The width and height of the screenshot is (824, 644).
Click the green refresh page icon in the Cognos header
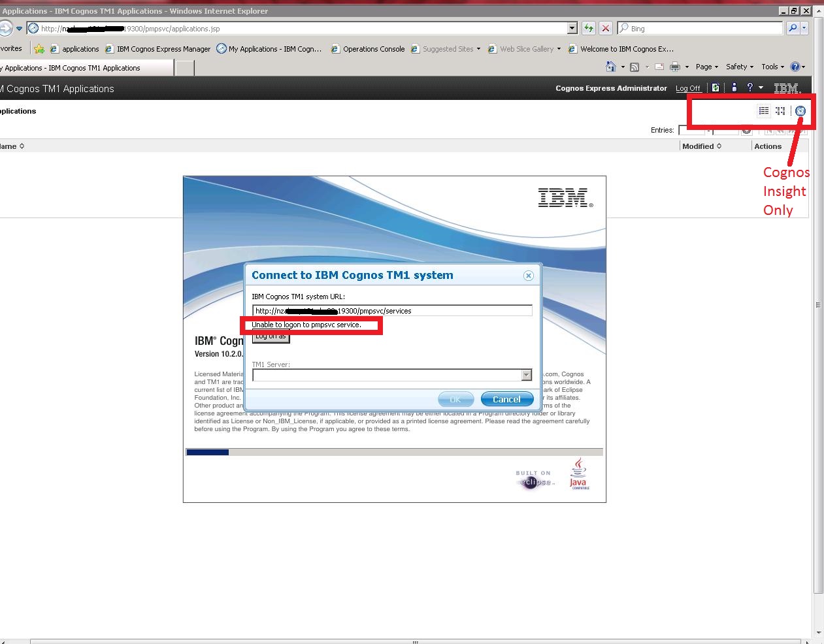pos(716,88)
